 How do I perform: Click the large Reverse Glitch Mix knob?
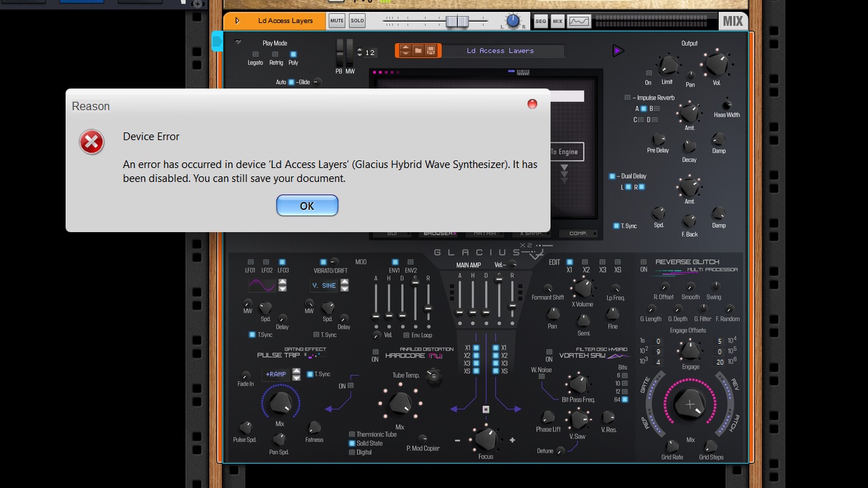tap(691, 404)
